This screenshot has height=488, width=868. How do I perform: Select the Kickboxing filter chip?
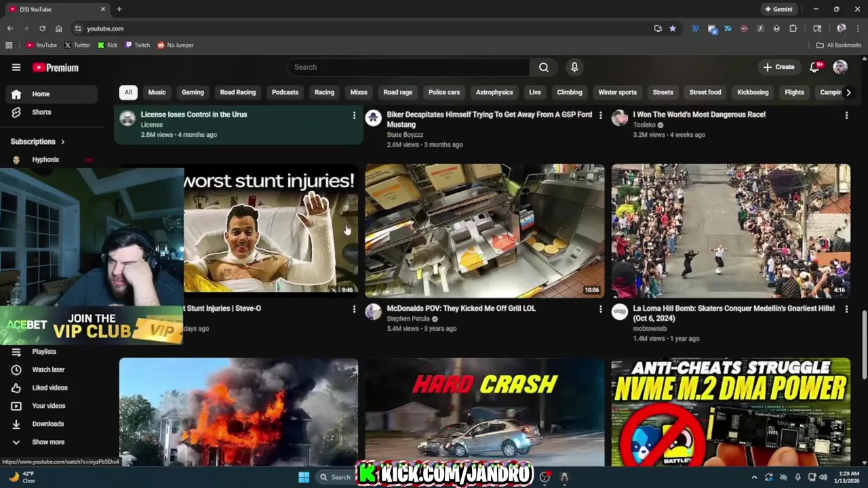(753, 92)
